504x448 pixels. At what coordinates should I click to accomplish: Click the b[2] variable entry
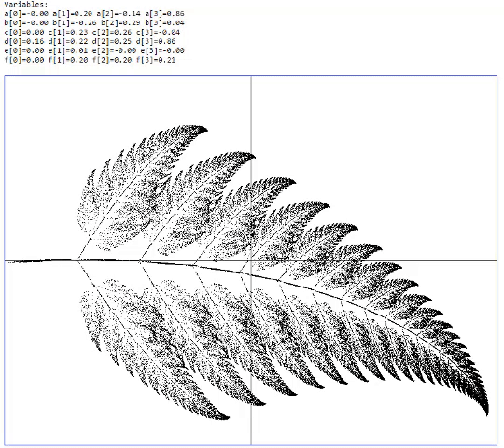pos(120,22)
